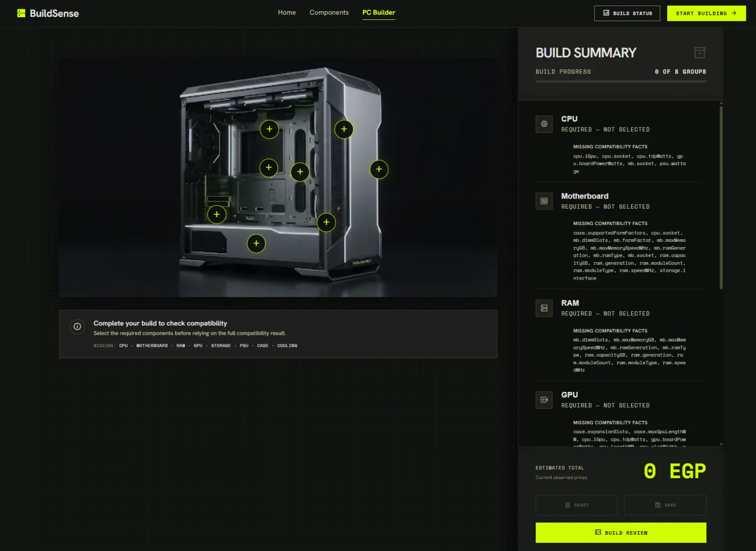
Task: Click the CPU chip icon in summary
Action: click(x=544, y=124)
